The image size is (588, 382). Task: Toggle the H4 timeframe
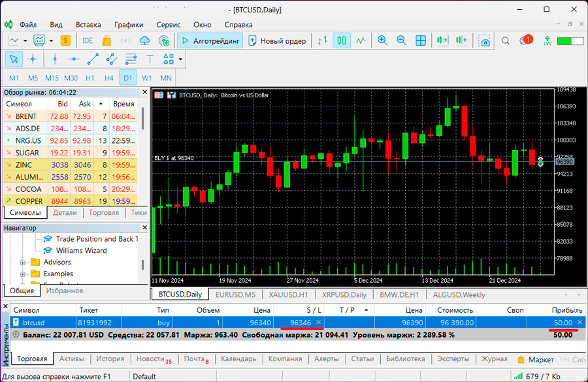(x=108, y=78)
